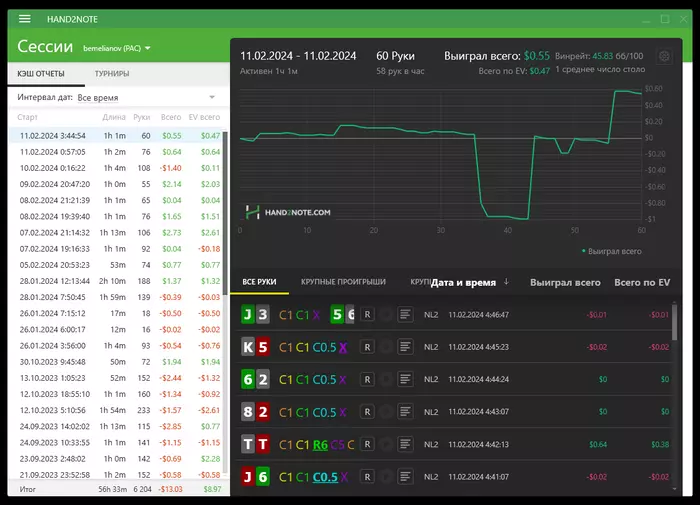
Task: Open replayer R for the J3 hand
Action: [x=367, y=315]
